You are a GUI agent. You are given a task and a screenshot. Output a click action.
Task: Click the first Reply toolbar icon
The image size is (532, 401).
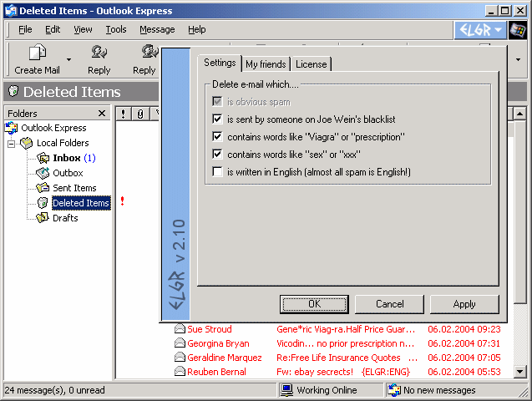tap(99, 53)
